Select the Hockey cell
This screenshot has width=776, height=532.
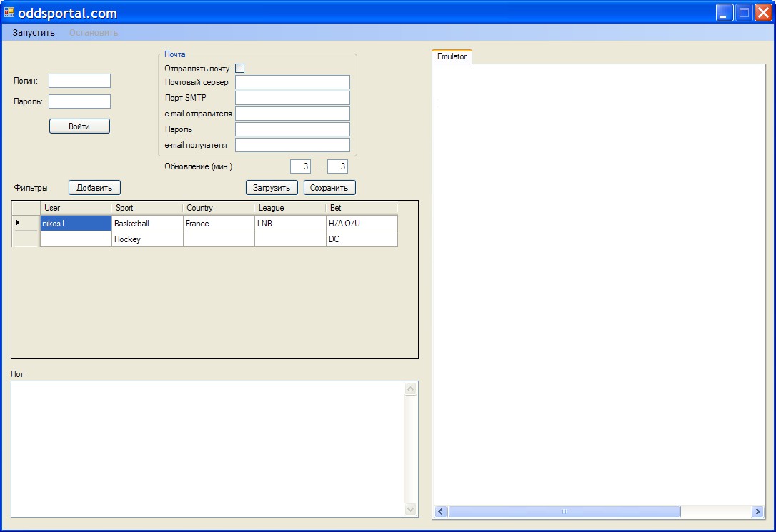tap(147, 239)
